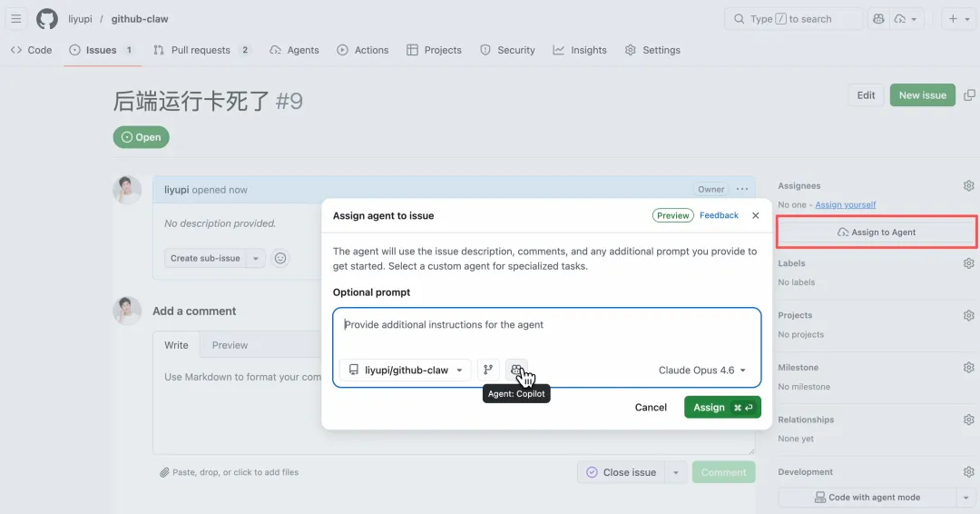Copy issue link icon beside New issue

click(x=969, y=95)
